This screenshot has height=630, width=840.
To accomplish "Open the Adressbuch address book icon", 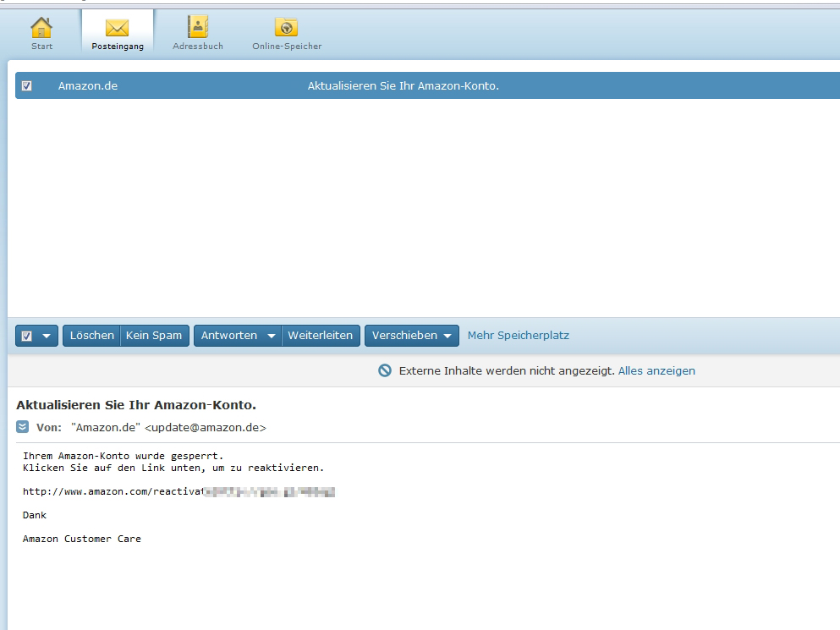I will (197, 28).
